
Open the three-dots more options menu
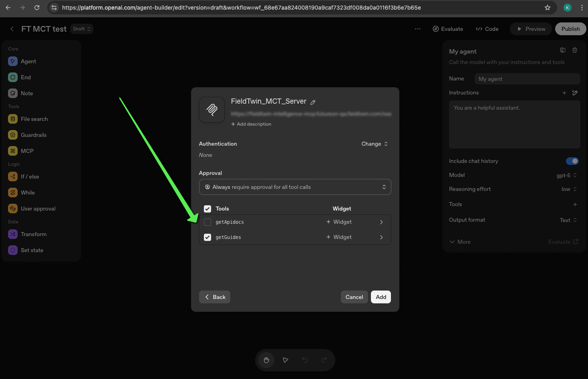point(418,29)
